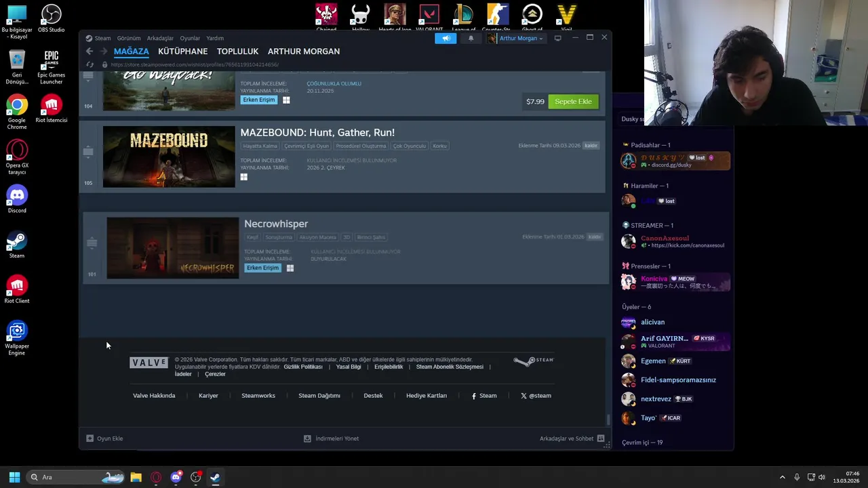Open the Yardım menu

tap(215, 38)
